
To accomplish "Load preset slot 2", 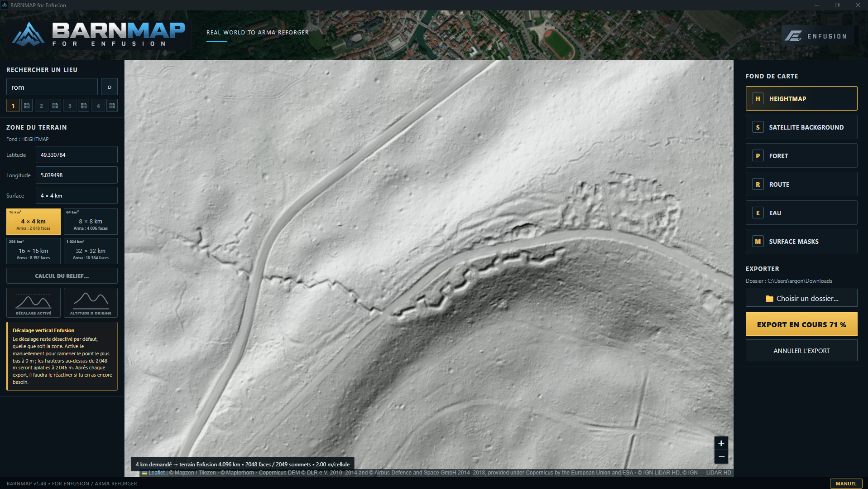I will pos(41,106).
